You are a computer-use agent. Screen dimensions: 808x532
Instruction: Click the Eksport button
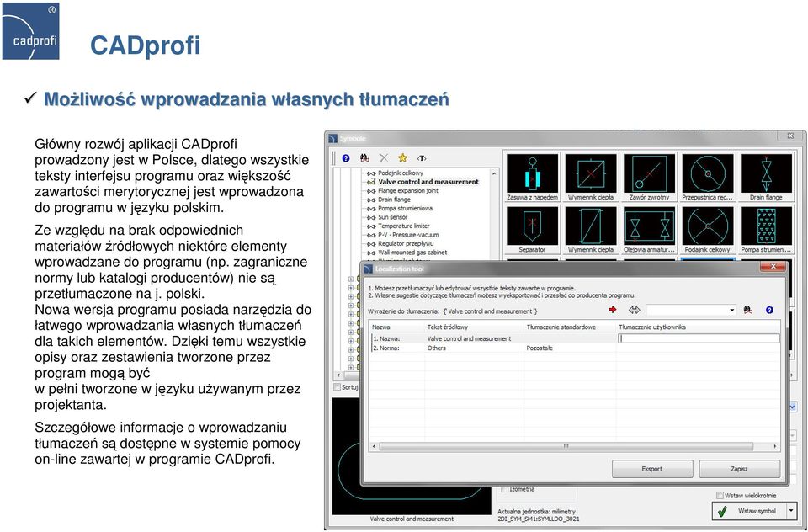[x=651, y=469]
